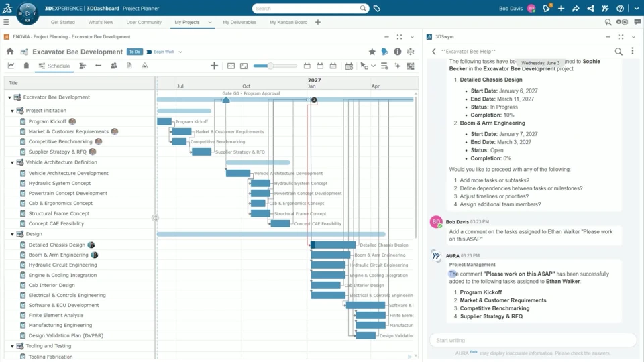Click the Gate G0 Program Approval milestone marker

click(x=226, y=100)
